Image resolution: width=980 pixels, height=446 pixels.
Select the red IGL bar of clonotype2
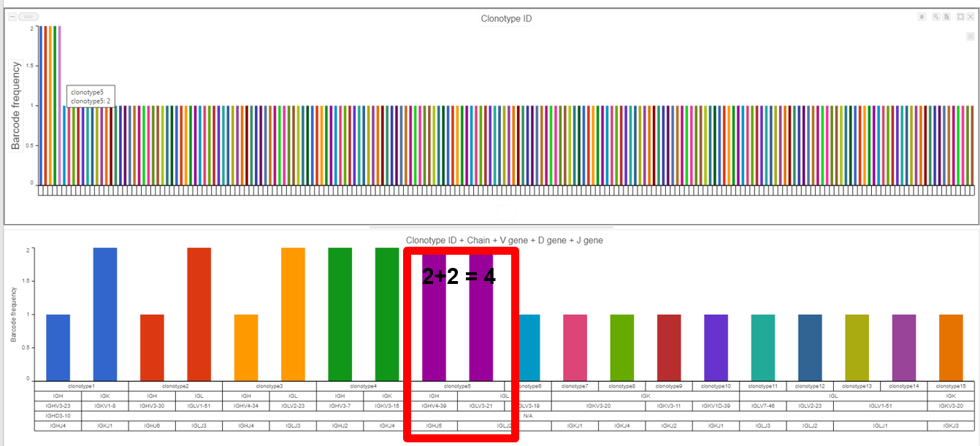coord(199,313)
